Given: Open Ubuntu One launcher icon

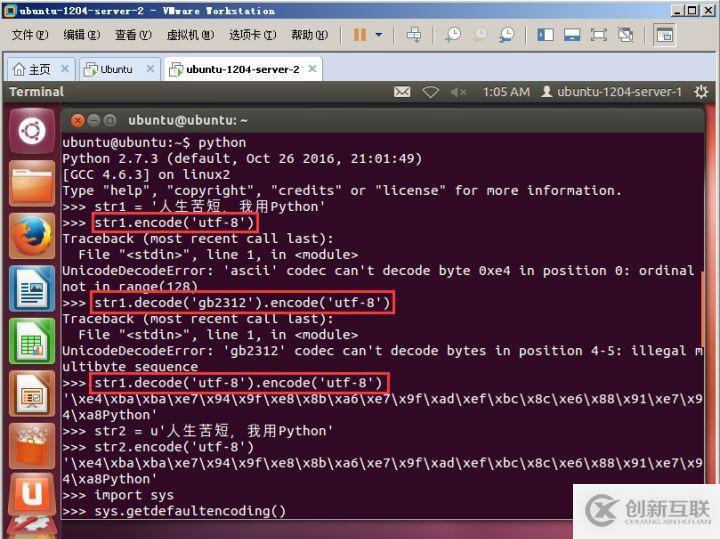Looking at the screenshot, I should pyautogui.click(x=32, y=495).
